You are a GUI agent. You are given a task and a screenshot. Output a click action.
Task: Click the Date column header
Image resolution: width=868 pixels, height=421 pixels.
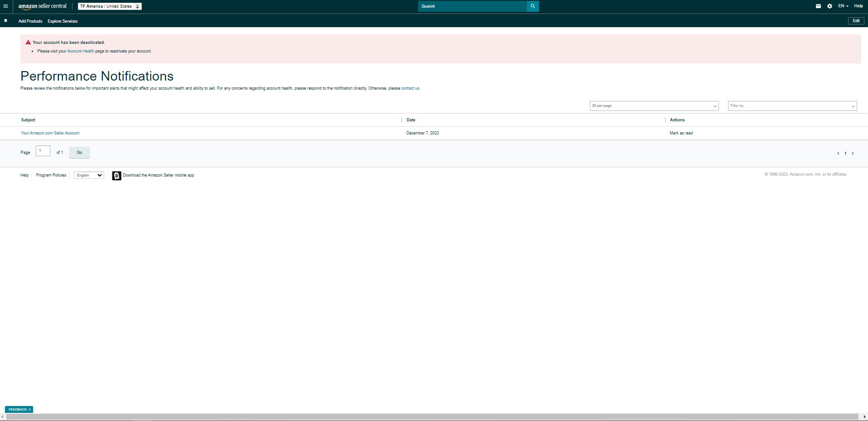click(x=411, y=120)
